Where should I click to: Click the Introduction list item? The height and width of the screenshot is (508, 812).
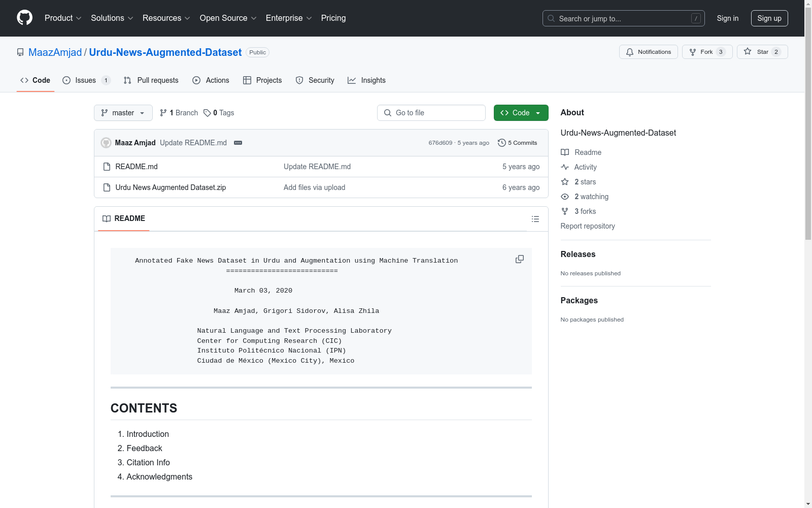pyautogui.click(x=148, y=434)
